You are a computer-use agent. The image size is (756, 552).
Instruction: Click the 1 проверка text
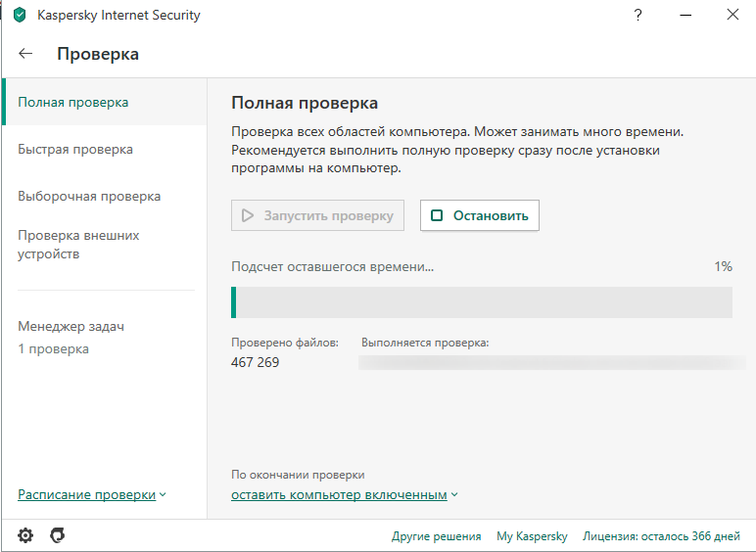point(54,348)
